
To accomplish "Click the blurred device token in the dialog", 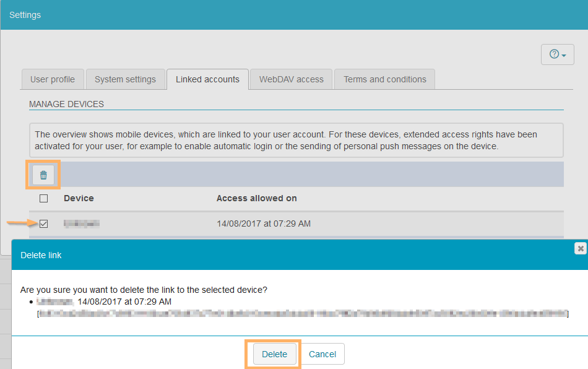I will point(302,314).
